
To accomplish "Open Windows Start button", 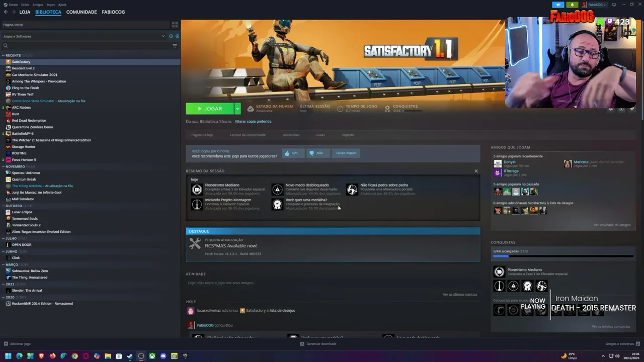I will (8, 356).
